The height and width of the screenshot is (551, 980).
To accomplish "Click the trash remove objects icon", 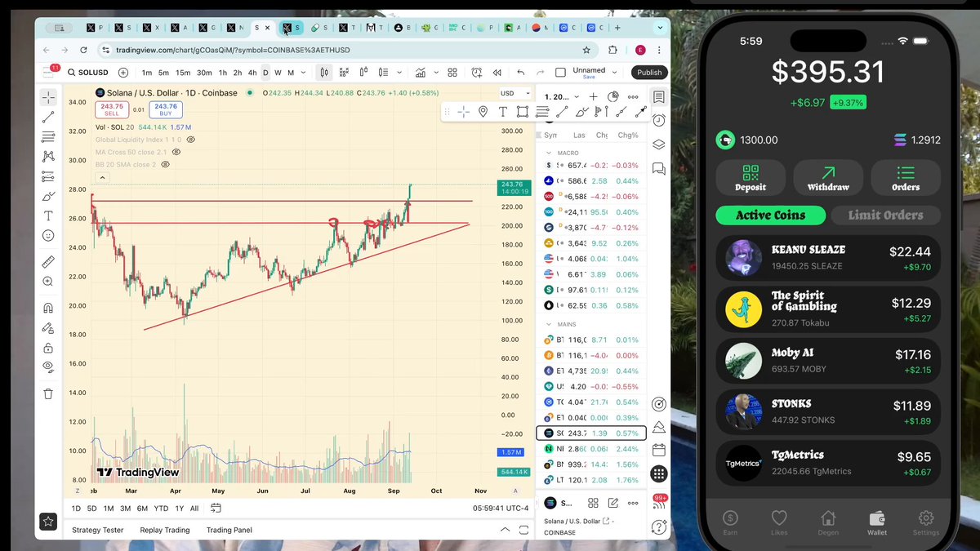I will point(48,393).
